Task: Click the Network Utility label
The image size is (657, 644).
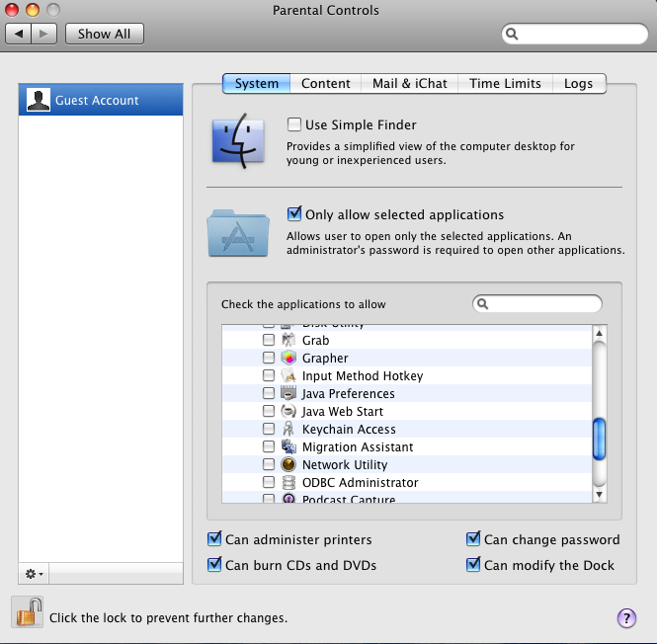Action: click(345, 464)
